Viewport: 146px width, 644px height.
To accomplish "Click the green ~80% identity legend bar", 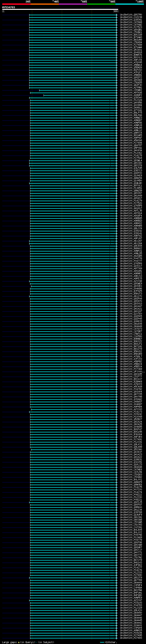I will (101, 4).
